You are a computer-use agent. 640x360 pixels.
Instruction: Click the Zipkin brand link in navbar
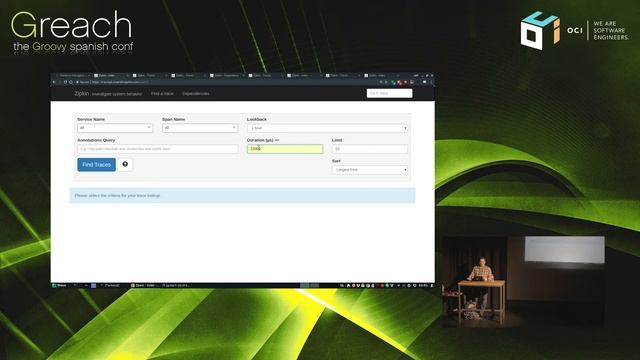pos(81,93)
